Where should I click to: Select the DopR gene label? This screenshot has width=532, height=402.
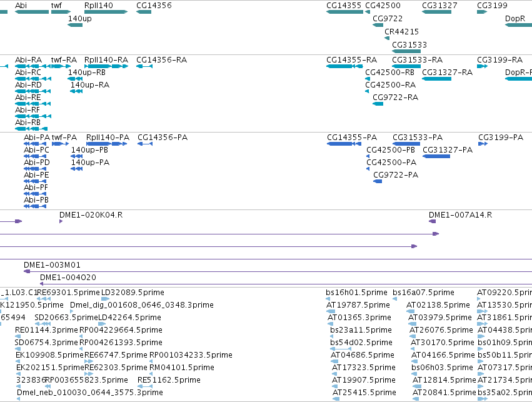(x=515, y=19)
